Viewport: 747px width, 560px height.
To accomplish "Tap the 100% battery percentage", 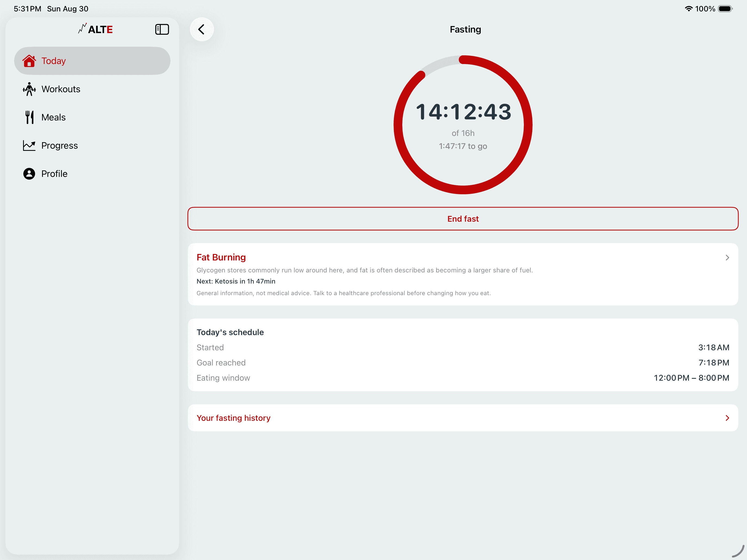I will point(705,9).
